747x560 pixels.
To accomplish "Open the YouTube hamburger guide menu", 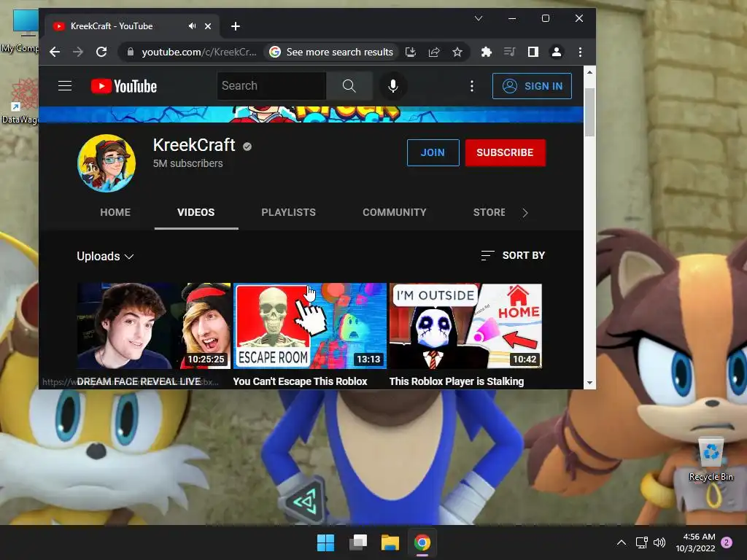I will (x=65, y=86).
